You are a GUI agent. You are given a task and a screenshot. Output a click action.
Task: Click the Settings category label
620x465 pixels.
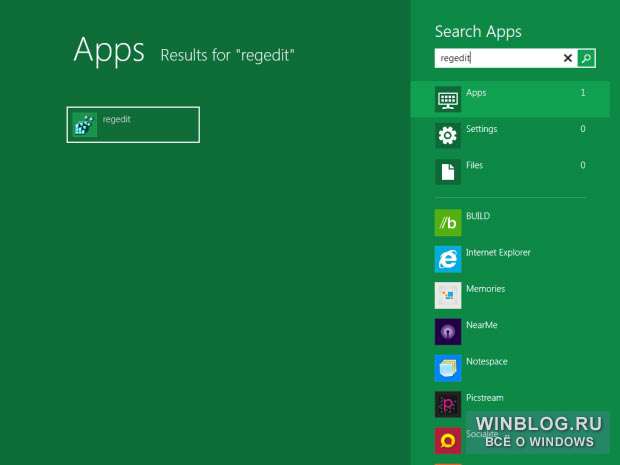coord(481,129)
